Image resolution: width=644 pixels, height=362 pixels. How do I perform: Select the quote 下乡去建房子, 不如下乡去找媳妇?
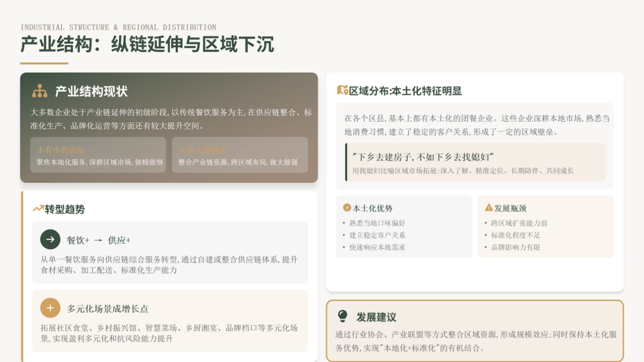pos(423,157)
